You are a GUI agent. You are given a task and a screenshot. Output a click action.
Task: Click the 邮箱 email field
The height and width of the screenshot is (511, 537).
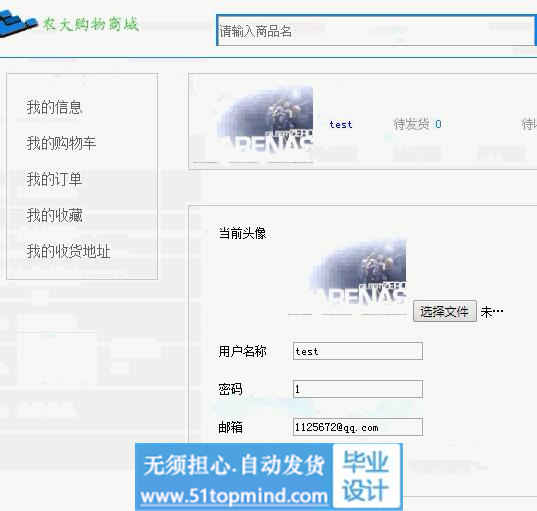pos(358,427)
